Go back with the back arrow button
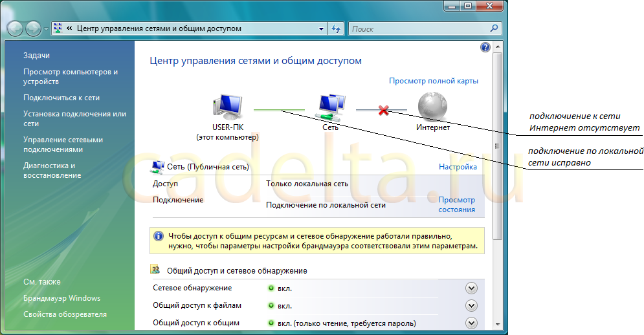This screenshot has height=335, width=644. pyautogui.click(x=15, y=29)
